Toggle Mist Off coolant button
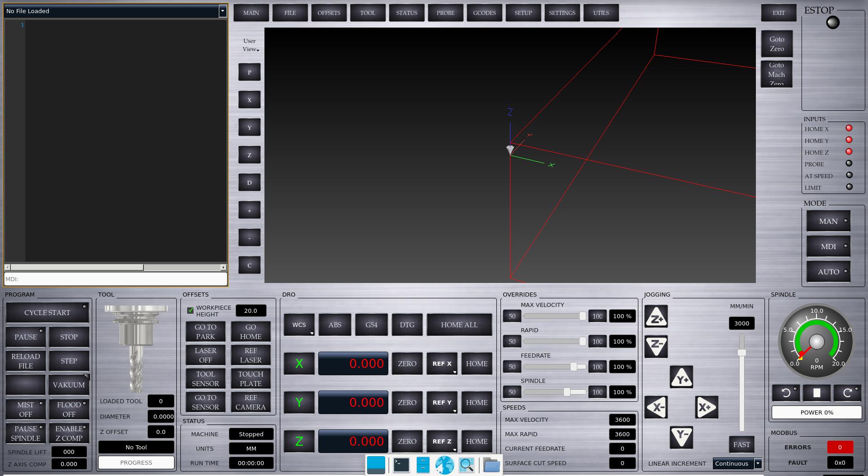868x476 pixels. pos(26,409)
